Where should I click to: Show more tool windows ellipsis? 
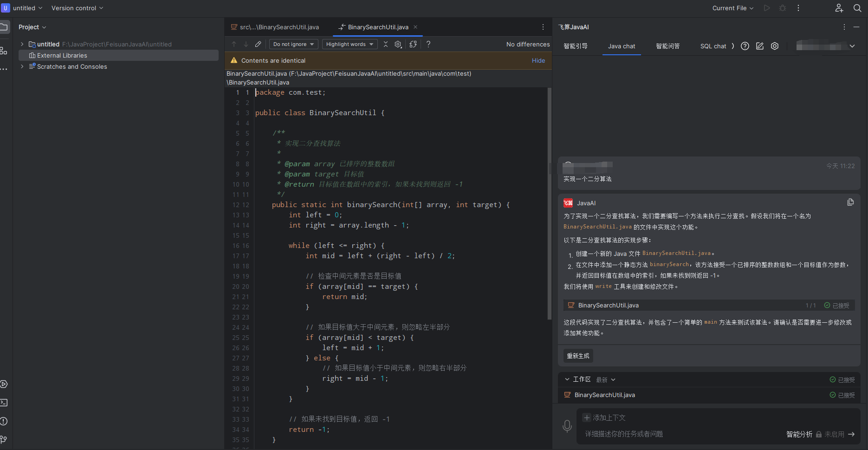pyautogui.click(x=4, y=69)
